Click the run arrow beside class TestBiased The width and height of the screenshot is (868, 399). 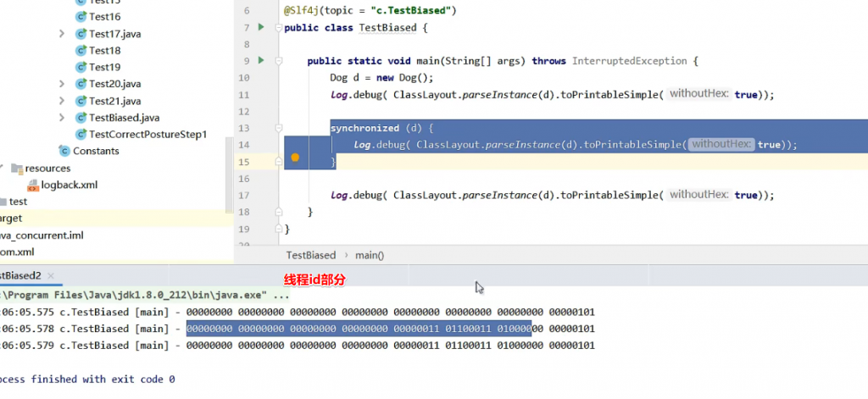pos(261,28)
